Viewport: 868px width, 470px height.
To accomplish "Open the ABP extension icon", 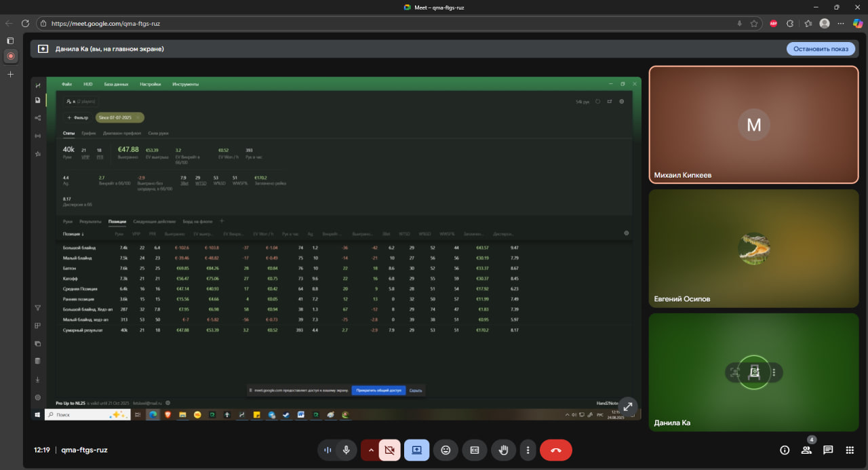I will 774,23.
